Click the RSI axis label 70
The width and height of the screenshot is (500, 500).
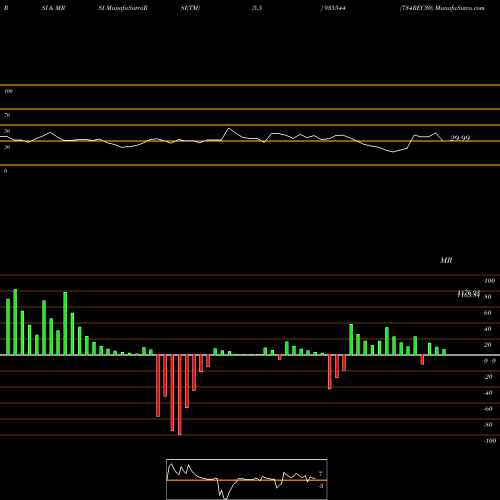pyautogui.click(x=7, y=115)
